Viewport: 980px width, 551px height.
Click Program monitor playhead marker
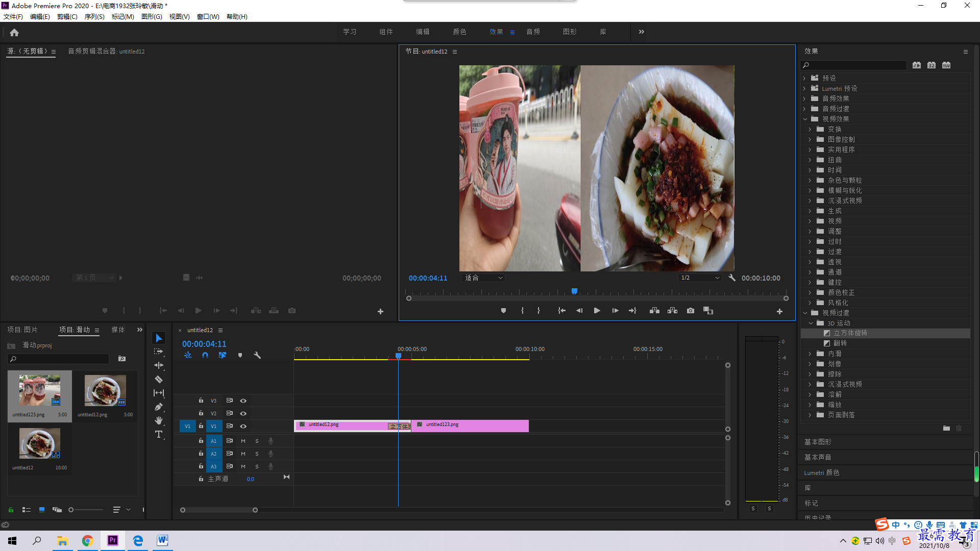coord(574,291)
